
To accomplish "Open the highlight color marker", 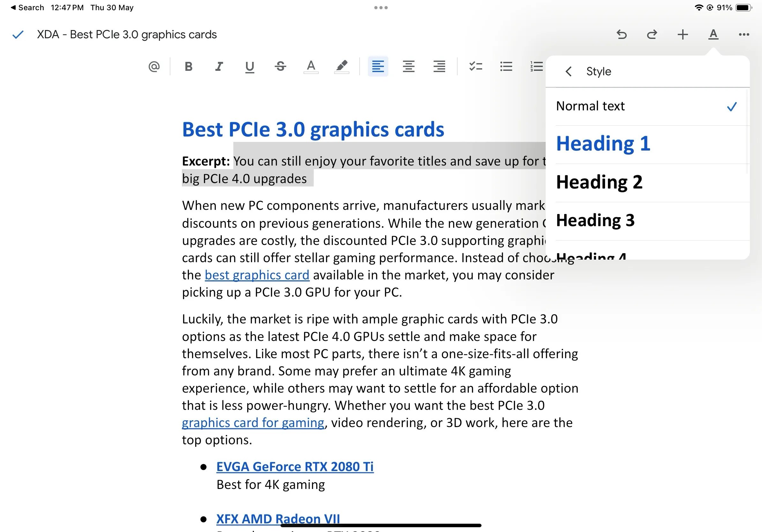I will 341,67.
